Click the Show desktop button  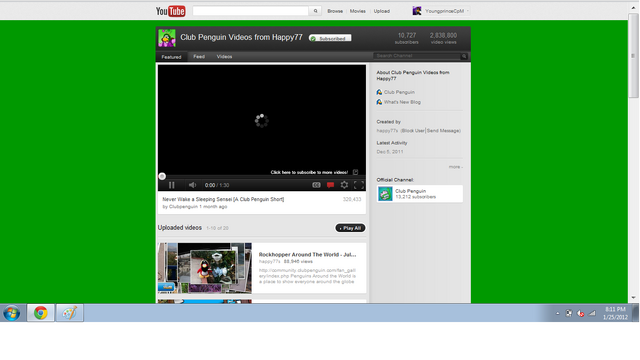tap(636, 313)
